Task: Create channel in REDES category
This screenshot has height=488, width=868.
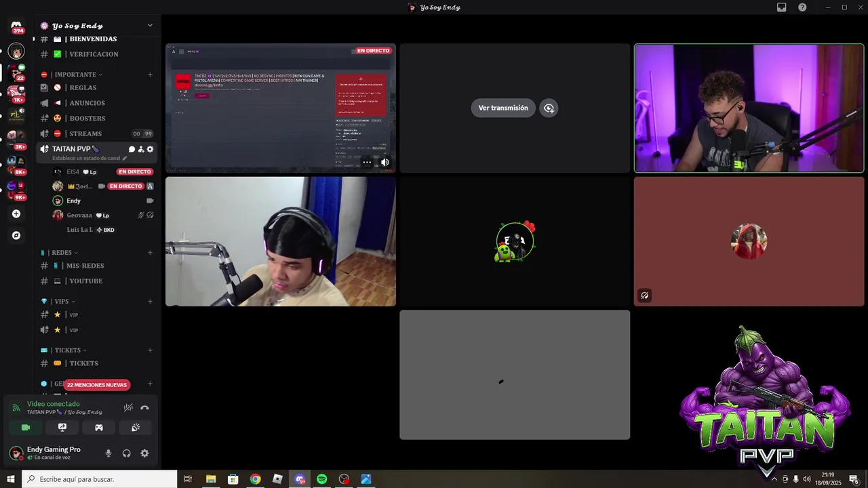Action: (150, 253)
